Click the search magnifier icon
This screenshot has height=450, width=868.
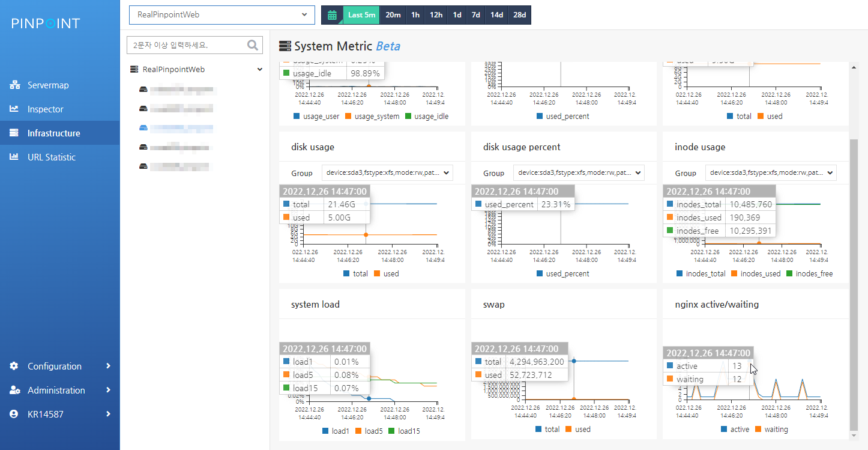click(253, 45)
